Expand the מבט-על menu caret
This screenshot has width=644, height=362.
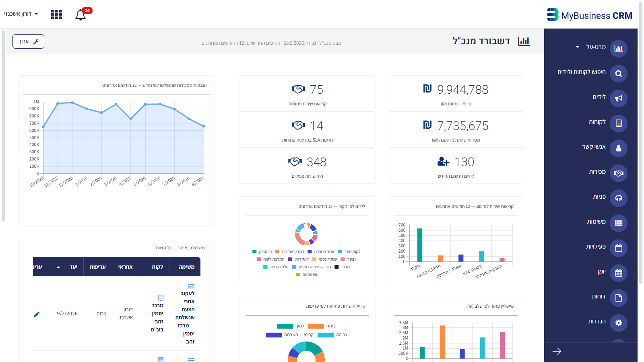(578, 47)
